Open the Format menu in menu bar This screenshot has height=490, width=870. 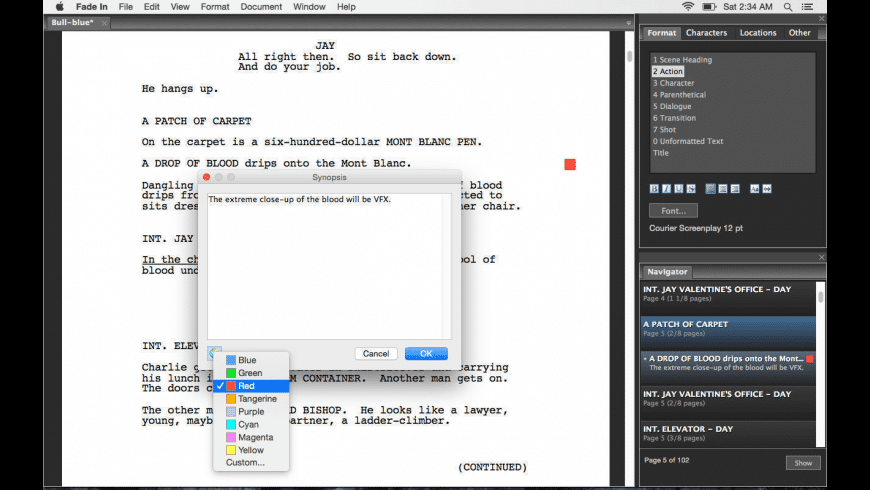[x=215, y=7]
